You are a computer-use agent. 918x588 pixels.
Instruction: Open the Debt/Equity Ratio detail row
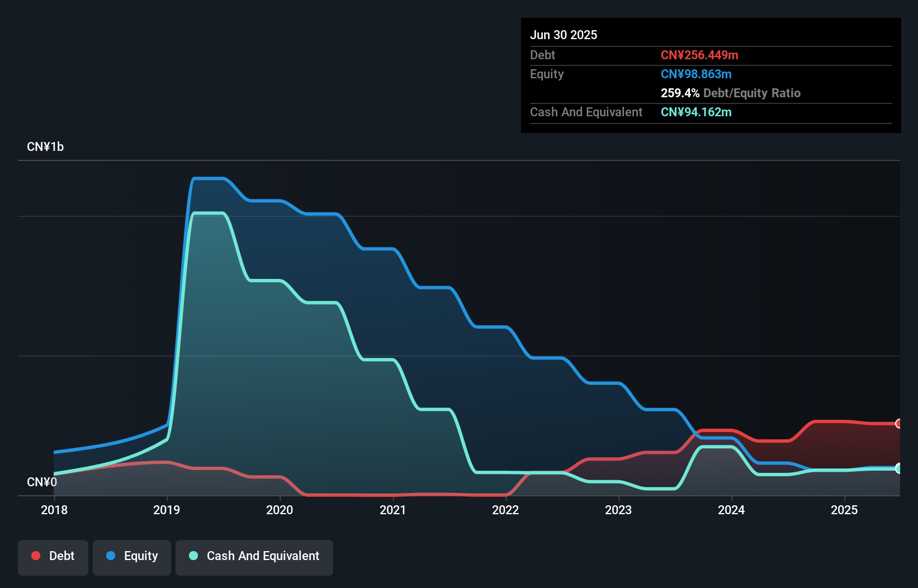point(730,93)
